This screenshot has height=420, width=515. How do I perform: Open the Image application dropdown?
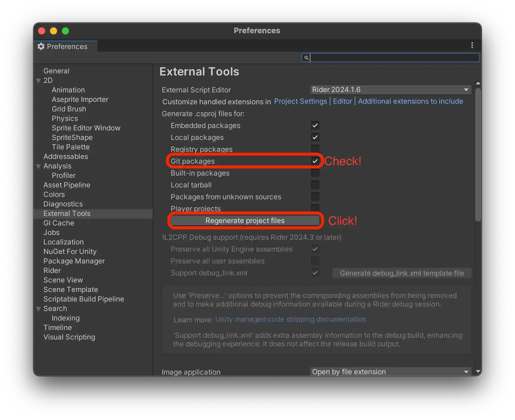[x=390, y=372]
